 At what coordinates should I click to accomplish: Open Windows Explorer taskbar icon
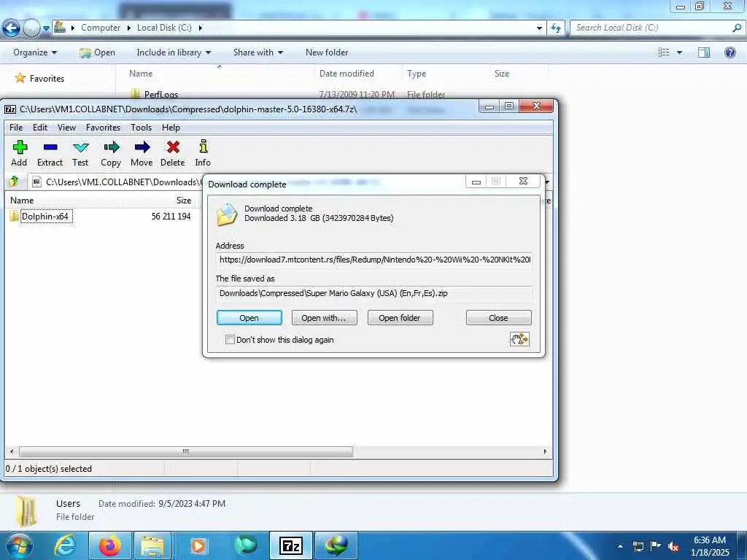pos(153,545)
